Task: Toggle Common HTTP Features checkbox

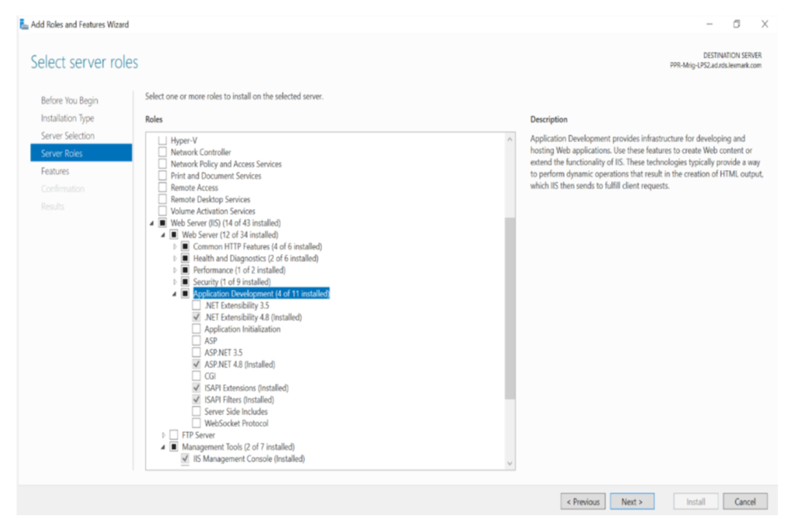Action: [185, 246]
